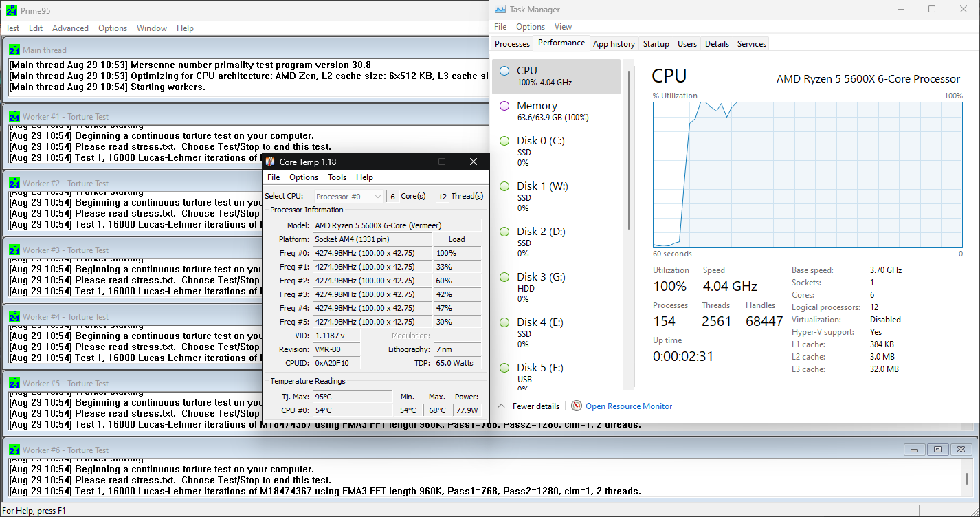The height and width of the screenshot is (517, 980).
Task: Select the Disk 1 (W:) circle icon
Action: click(x=504, y=186)
